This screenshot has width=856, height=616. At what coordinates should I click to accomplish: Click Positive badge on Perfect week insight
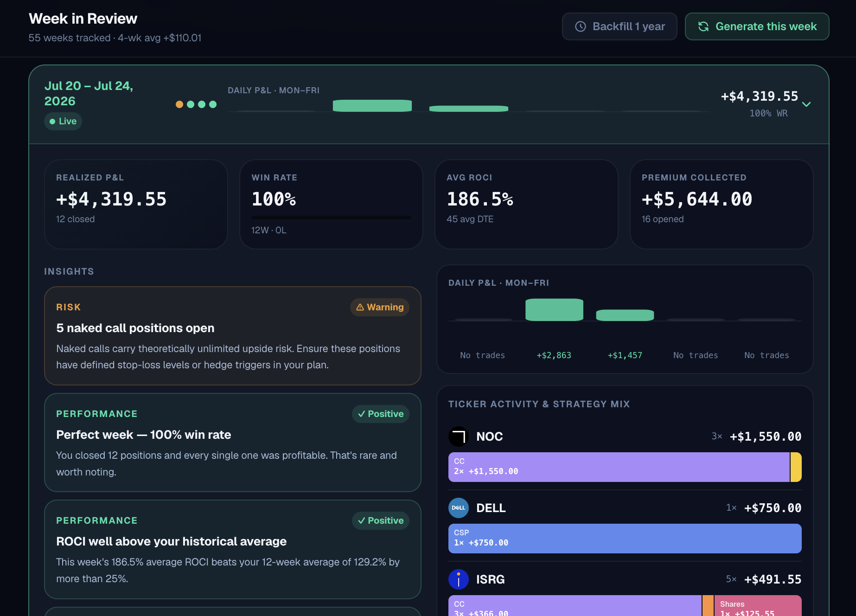381,414
